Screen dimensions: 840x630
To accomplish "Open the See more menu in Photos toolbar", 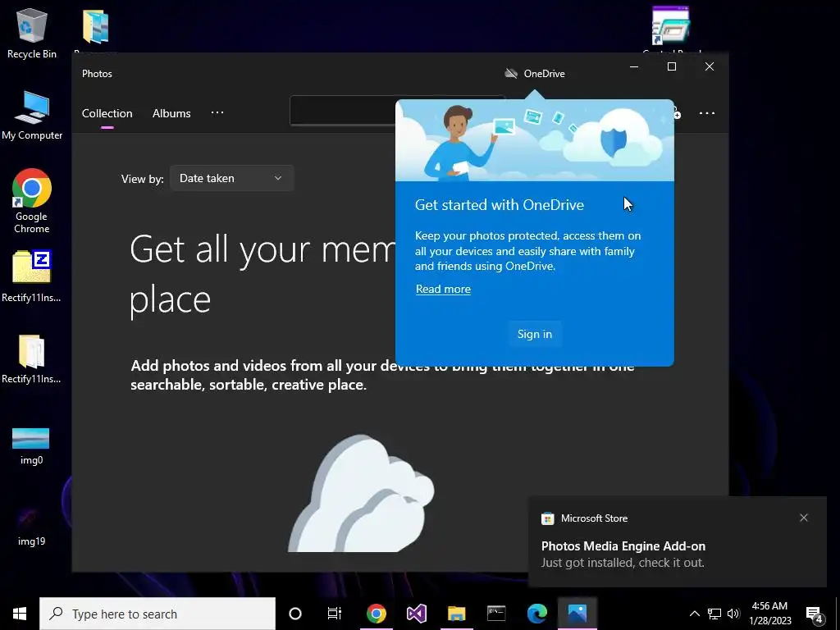I will (706, 113).
